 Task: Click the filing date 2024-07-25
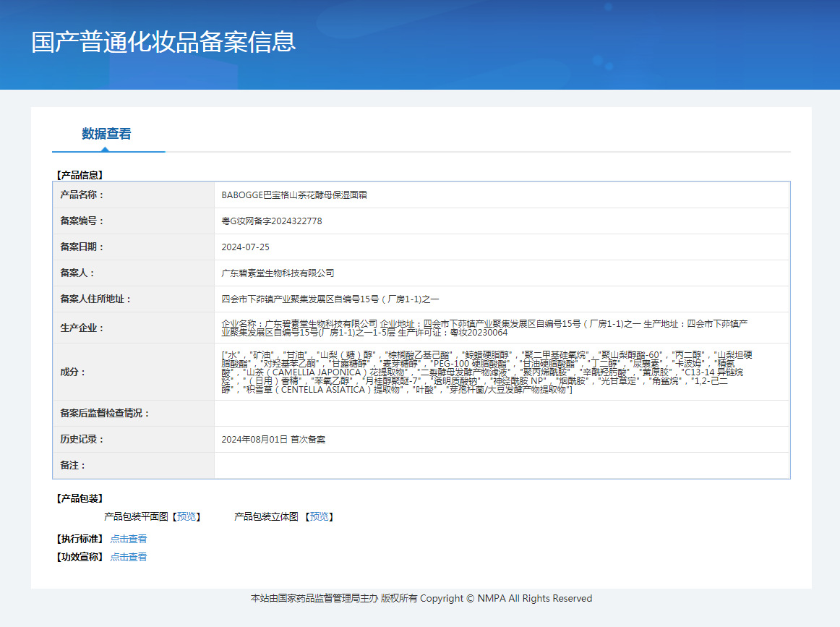tap(246, 247)
